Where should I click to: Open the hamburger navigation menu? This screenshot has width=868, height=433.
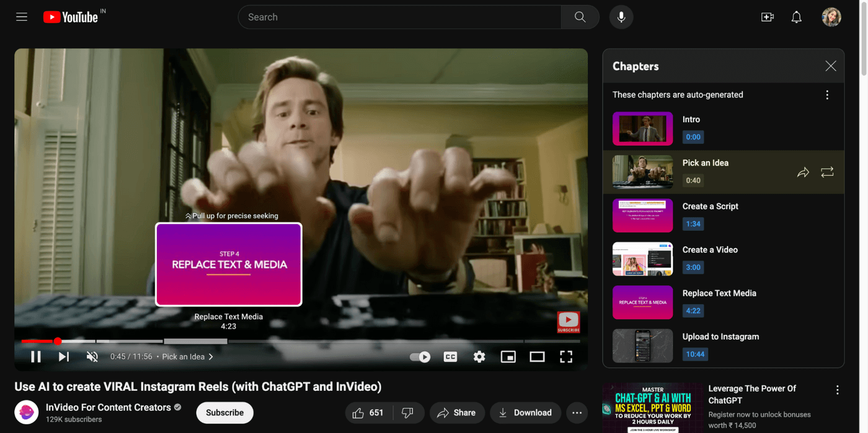(21, 17)
